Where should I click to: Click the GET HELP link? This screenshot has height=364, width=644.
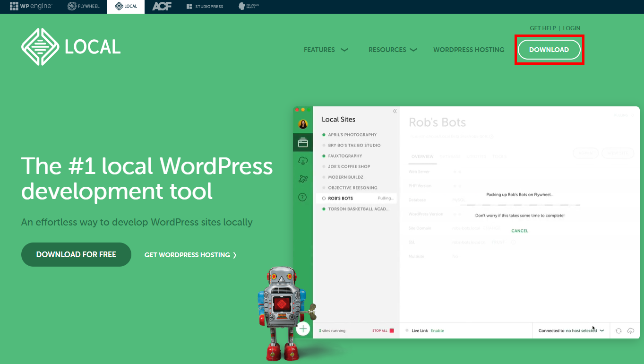coord(542,28)
